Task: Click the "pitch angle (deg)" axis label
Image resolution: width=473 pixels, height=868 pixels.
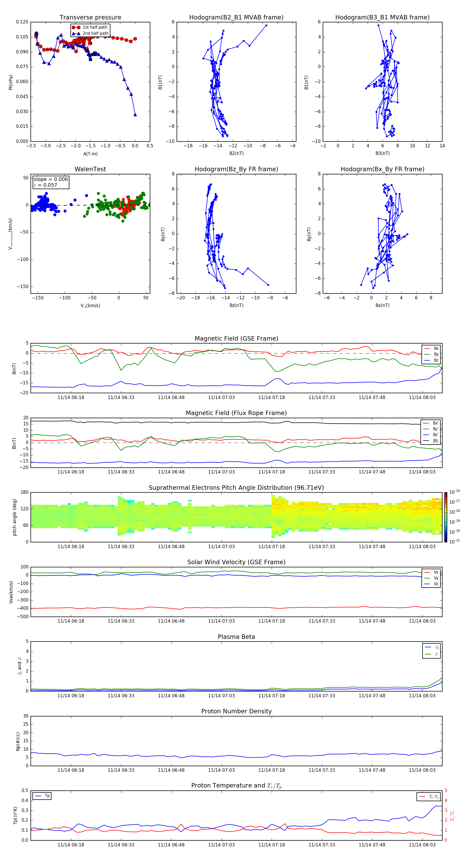Action: pos(14,517)
